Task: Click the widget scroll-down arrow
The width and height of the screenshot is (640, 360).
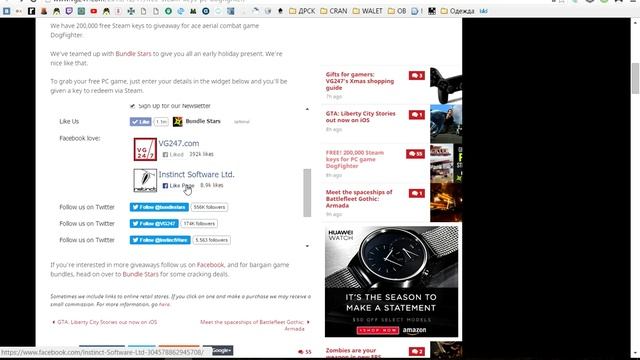Action: [x=307, y=246]
